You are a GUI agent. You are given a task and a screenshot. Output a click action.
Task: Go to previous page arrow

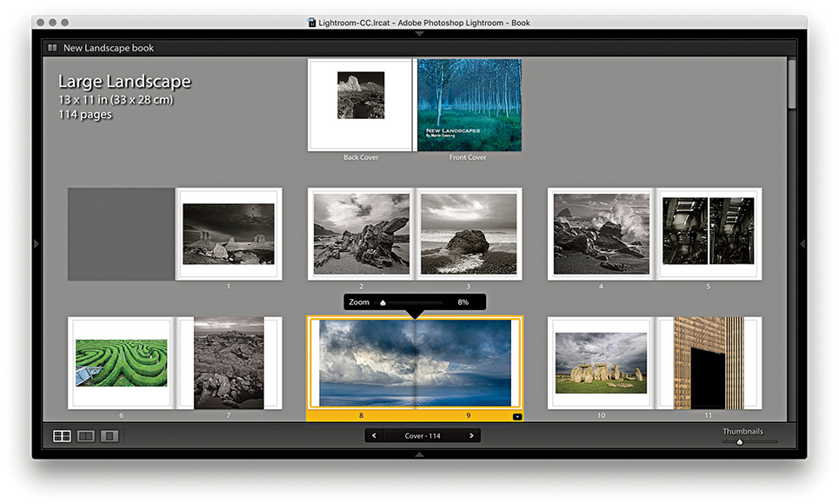tap(374, 435)
